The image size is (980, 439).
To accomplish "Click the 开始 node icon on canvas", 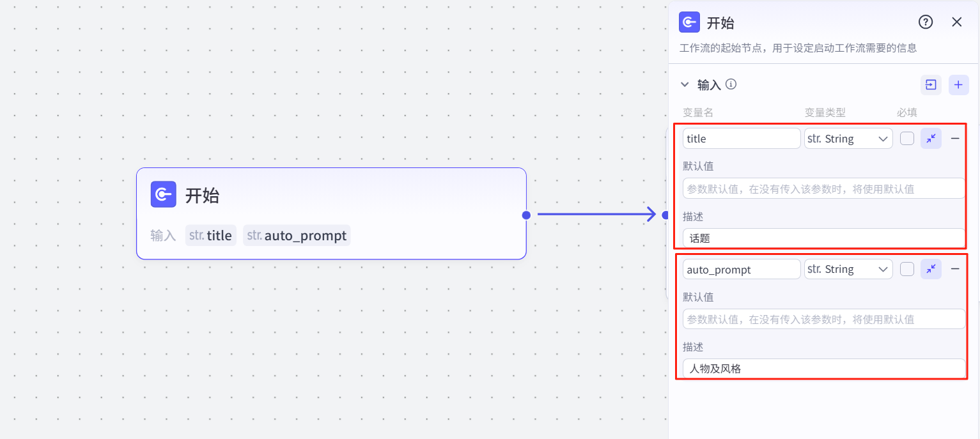I will point(164,194).
